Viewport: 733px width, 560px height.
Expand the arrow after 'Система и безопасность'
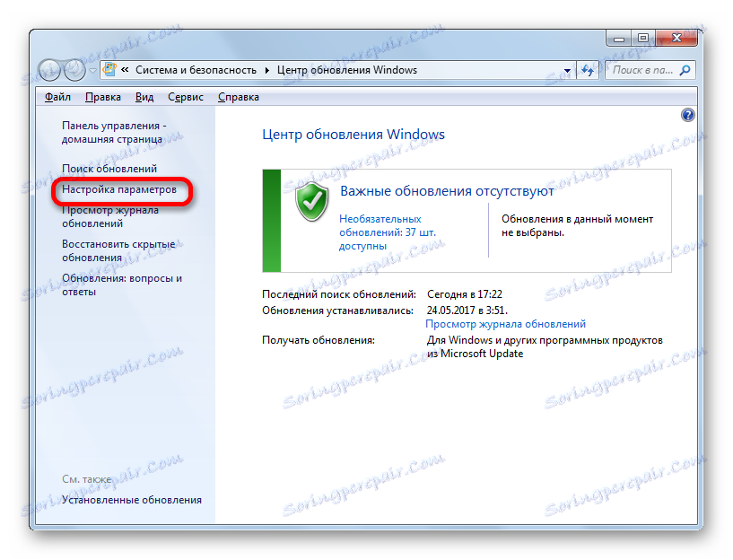[x=267, y=71]
